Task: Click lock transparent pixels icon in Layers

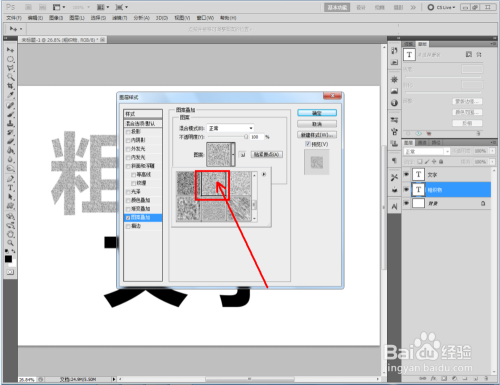Action: coord(420,162)
